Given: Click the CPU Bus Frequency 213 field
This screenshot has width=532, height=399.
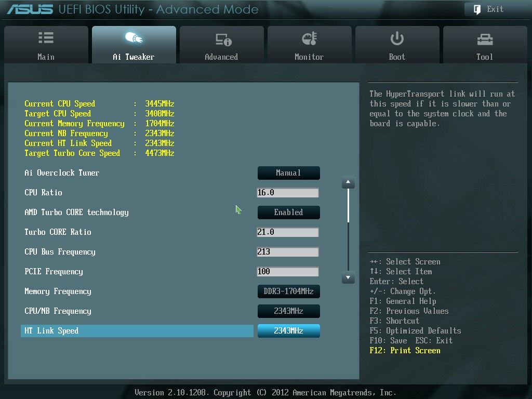Looking at the screenshot, I should (x=288, y=252).
